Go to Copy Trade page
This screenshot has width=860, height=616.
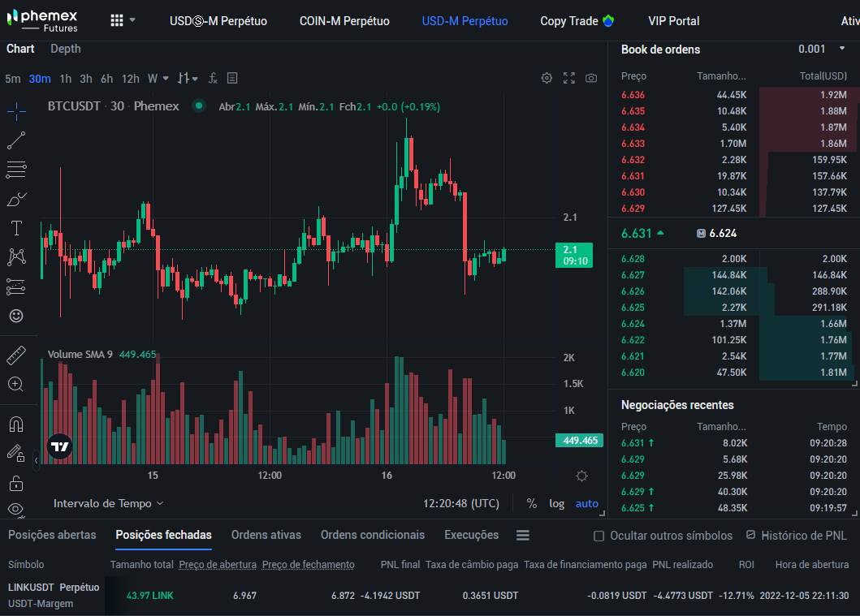(x=577, y=21)
